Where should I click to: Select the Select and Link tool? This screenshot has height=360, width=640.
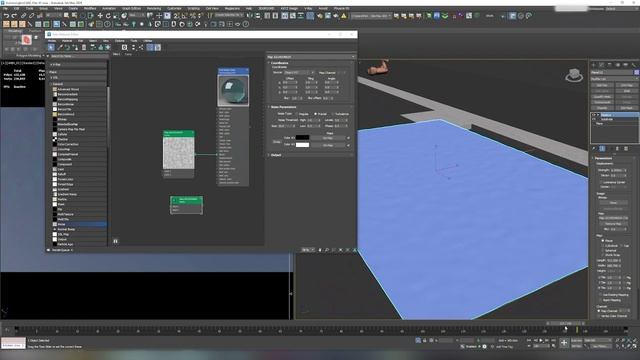click(x=24, y=16)
